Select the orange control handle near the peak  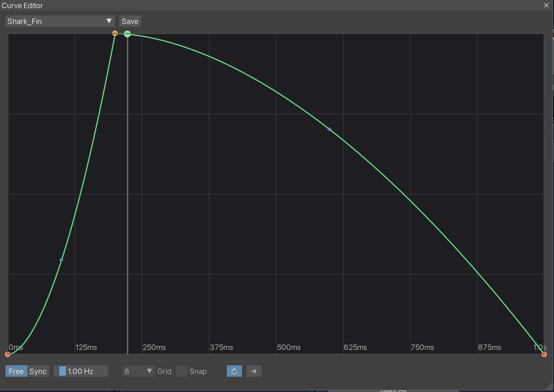pyautogui.click(x=115, y=33)
